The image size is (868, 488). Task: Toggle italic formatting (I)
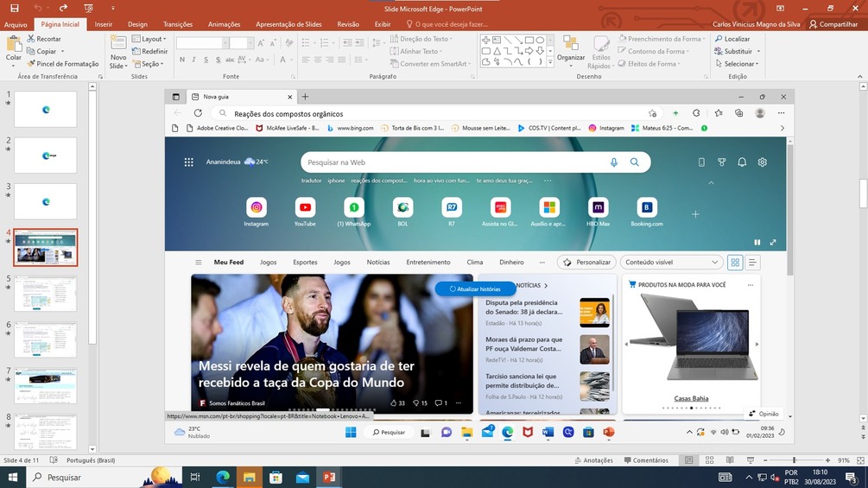193,60
